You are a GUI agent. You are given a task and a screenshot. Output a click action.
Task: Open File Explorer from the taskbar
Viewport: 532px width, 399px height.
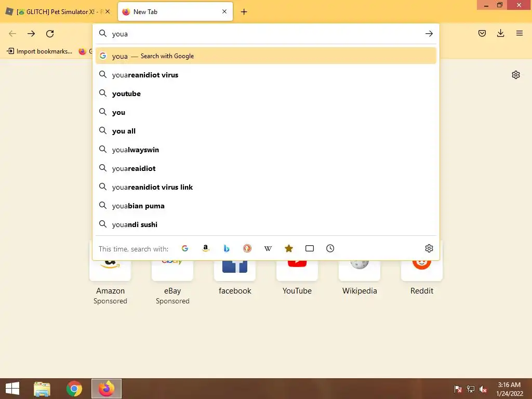tap(42, 389)
